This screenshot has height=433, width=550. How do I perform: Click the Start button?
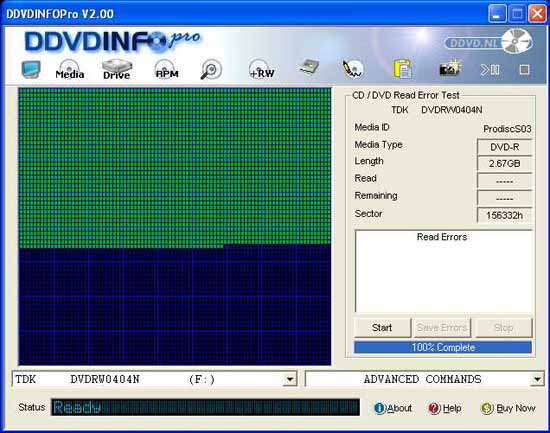382,327
